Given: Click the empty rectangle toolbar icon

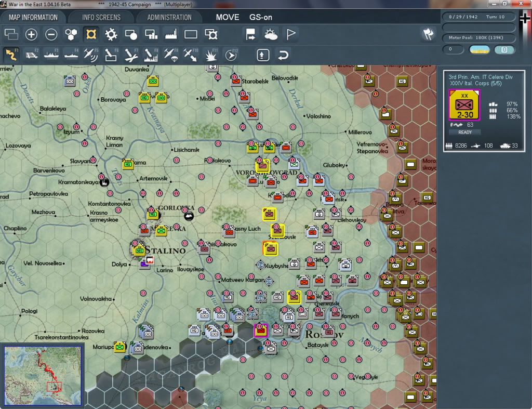Looking at the screenshot, I should pyautogui.click(x=191, y=34).
